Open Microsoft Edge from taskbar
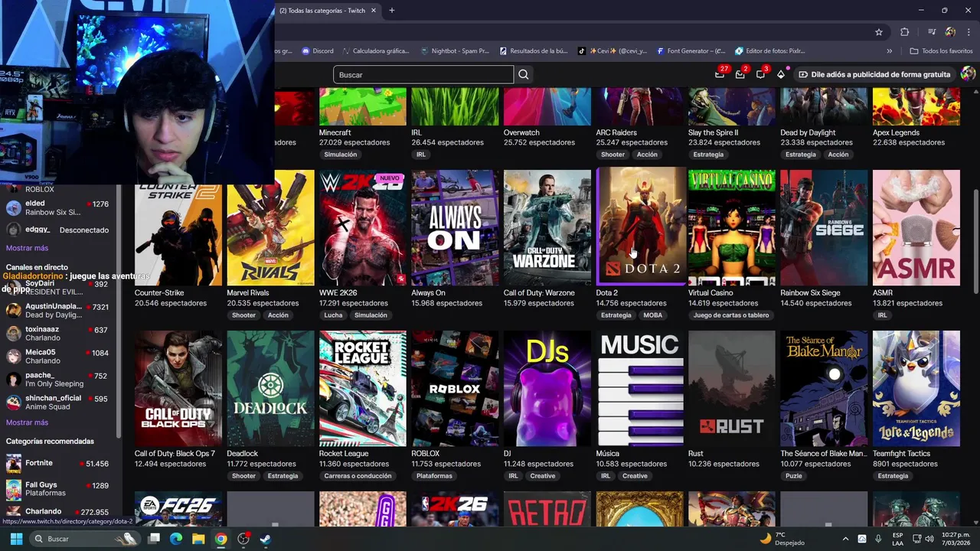Screen dimensions: 980x551 175,539
